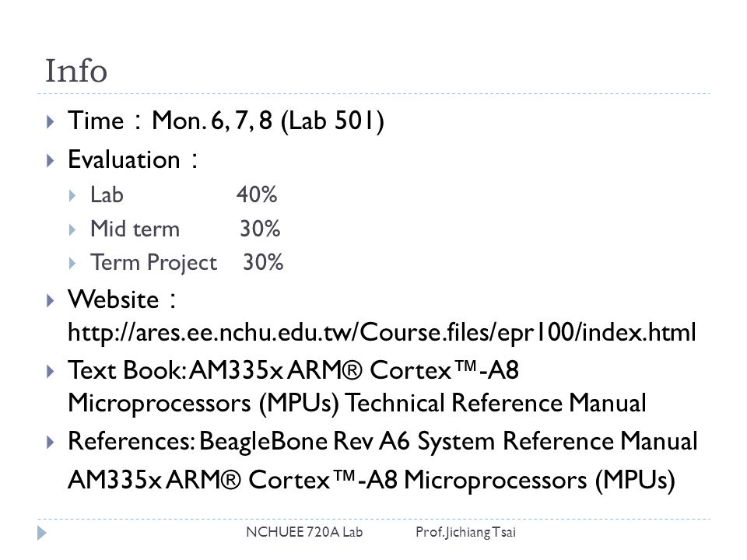
Task: Click the Mid term 30% percentage
Action: [260, 229]
